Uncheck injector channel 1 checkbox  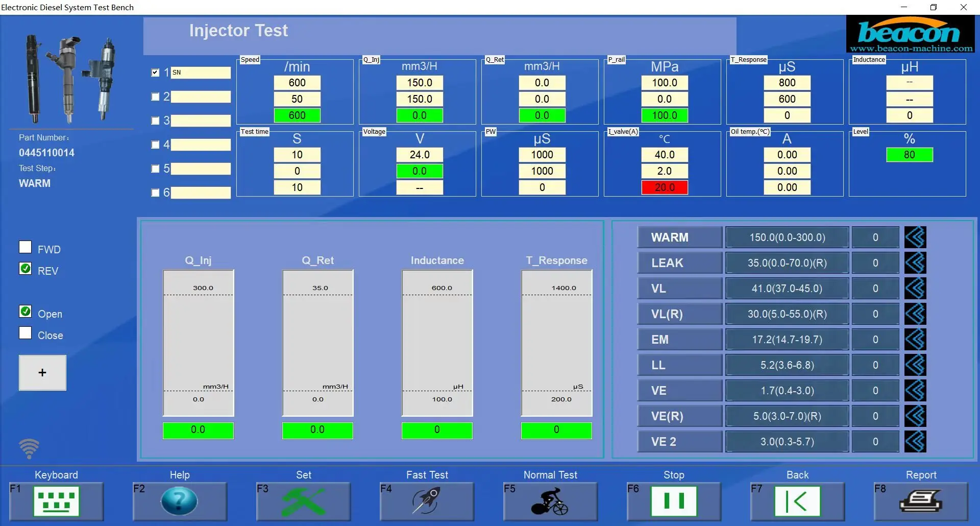pyautogui.click(x=156, y=73)
